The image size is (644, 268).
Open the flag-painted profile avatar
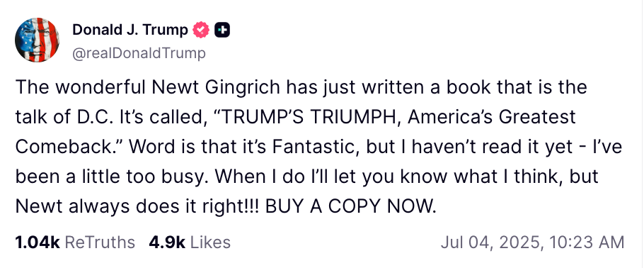[37, 40]
